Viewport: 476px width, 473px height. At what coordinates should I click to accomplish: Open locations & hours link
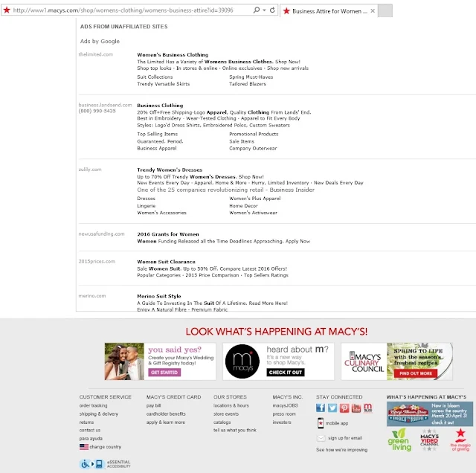pyautogui.click(x=231, y=405)
